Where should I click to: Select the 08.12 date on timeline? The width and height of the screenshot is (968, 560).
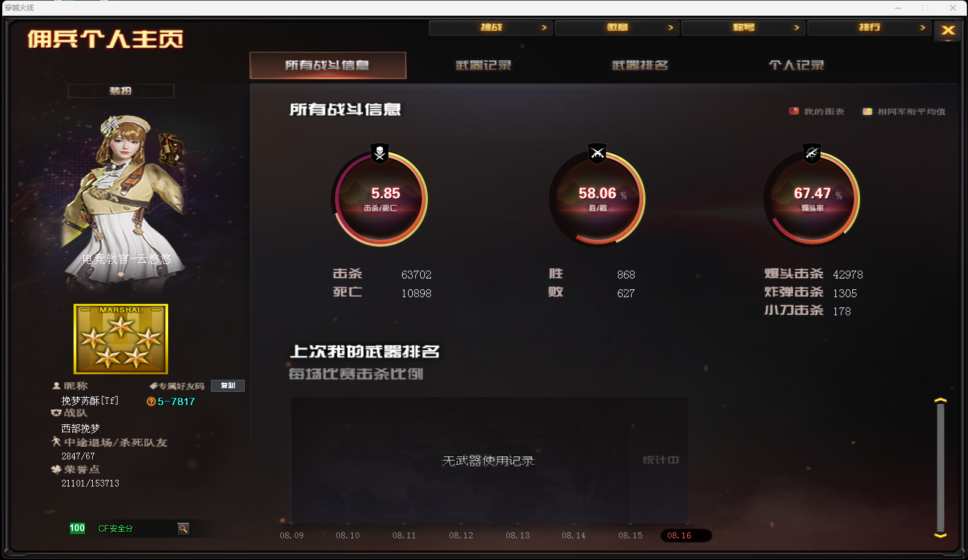coord(461,535)
